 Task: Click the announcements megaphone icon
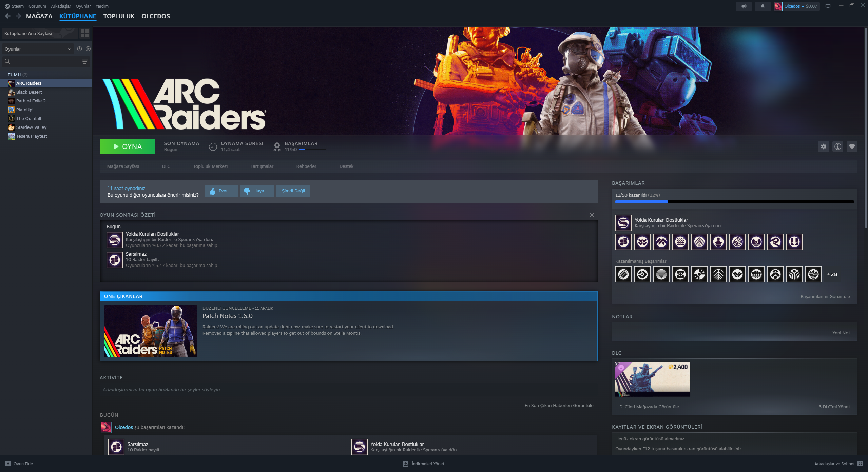744,6
